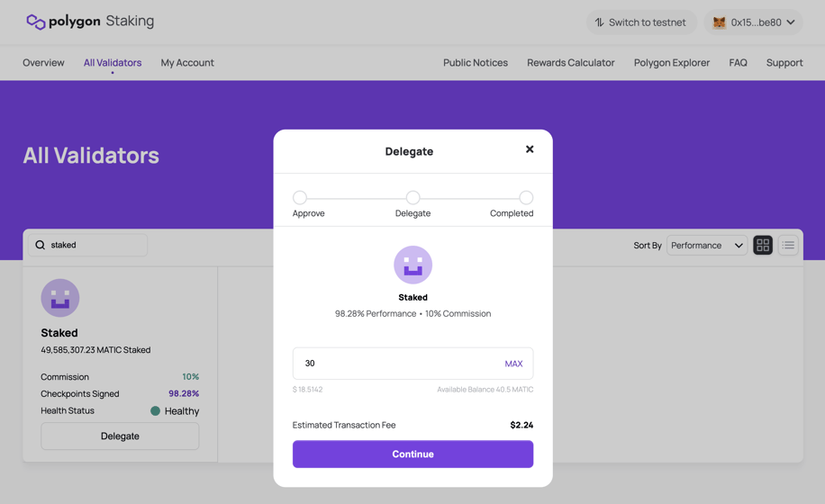This screenshot has width=825, height=504.
Task: Click the Staked validator card name
Action: [59, 333]
